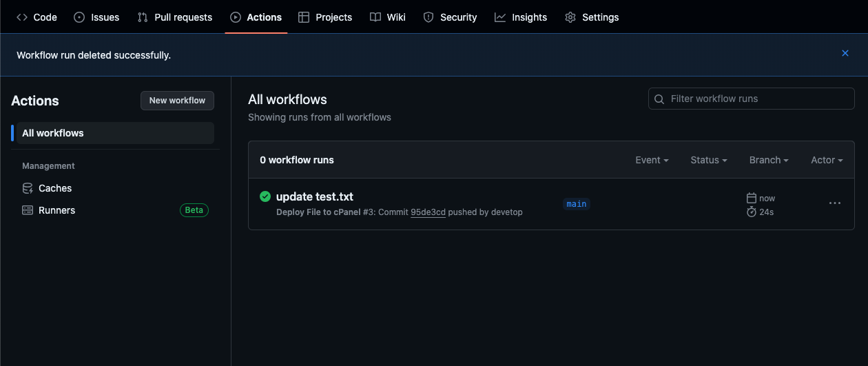Click the green success checkmark status icon
This screenshot has height=366, width=868.
click(265, 196)
